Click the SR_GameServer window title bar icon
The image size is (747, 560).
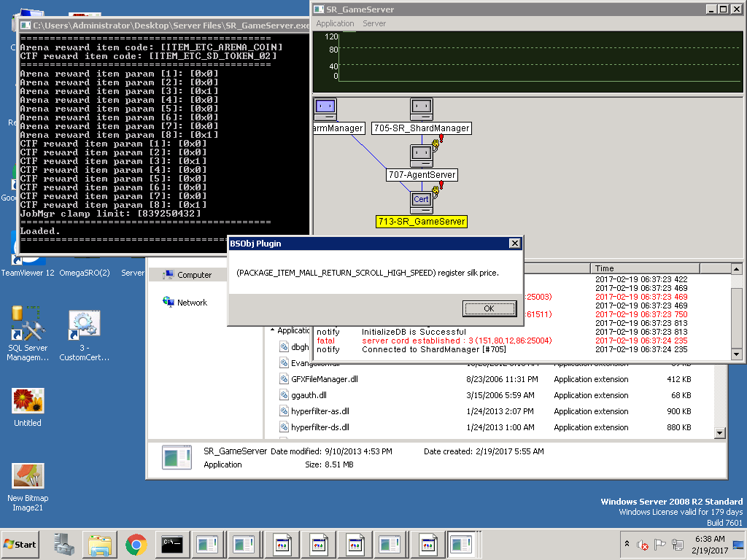point(319,9)
